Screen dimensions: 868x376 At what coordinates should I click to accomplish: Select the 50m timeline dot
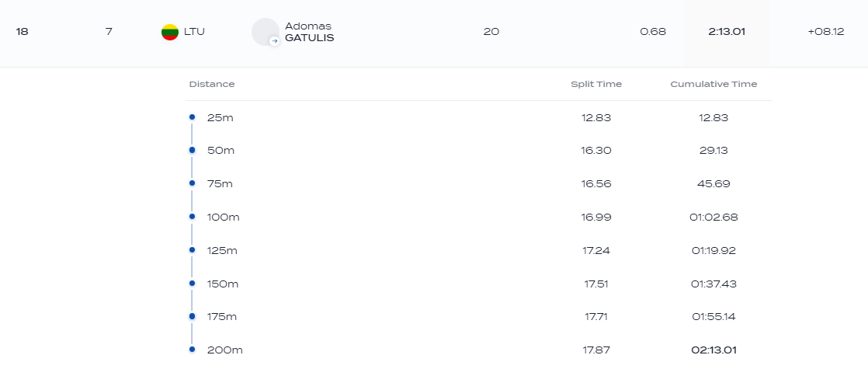[x=192, y=150]
